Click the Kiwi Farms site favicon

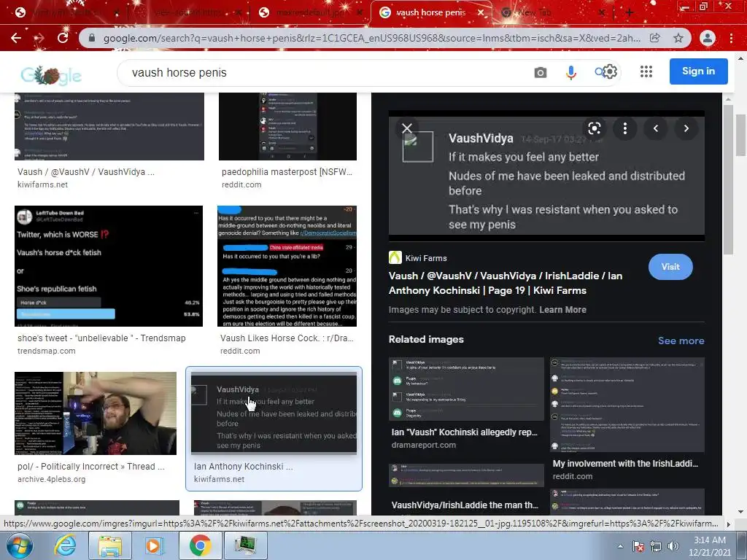395,257
